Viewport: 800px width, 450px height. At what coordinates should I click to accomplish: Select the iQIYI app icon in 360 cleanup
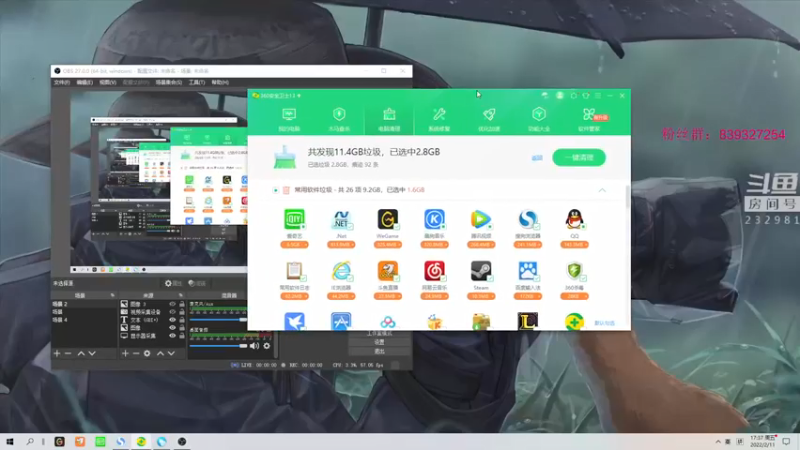(x=294, y=219)
